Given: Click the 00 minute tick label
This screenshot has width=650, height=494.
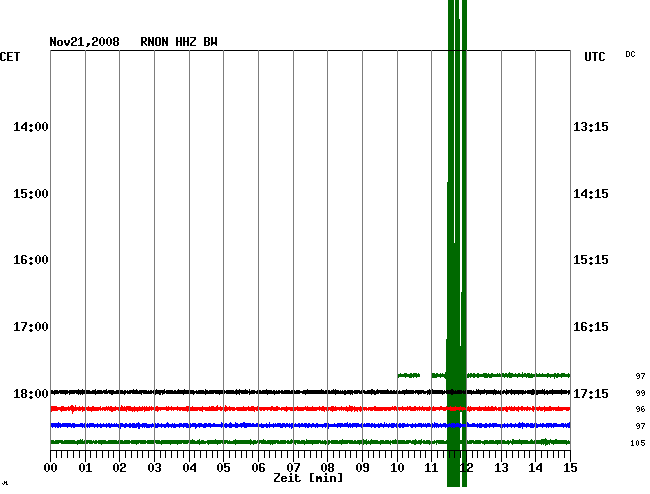Looking at the screenshot, I should click(x=51, y=468).
